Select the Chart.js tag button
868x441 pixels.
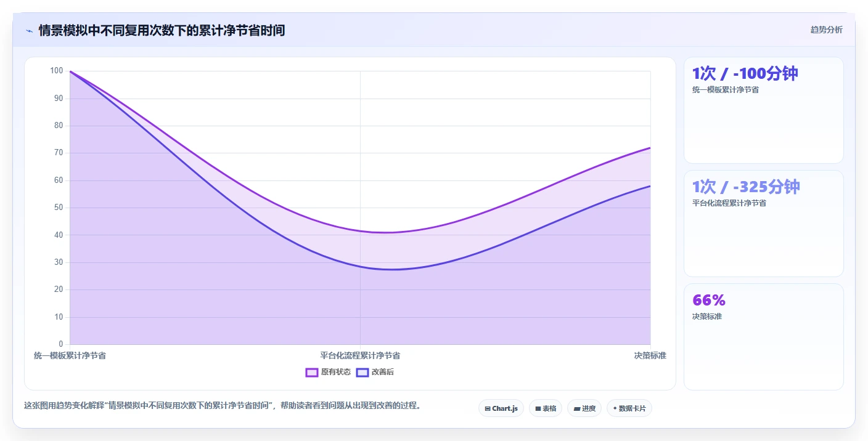(501, 408)
